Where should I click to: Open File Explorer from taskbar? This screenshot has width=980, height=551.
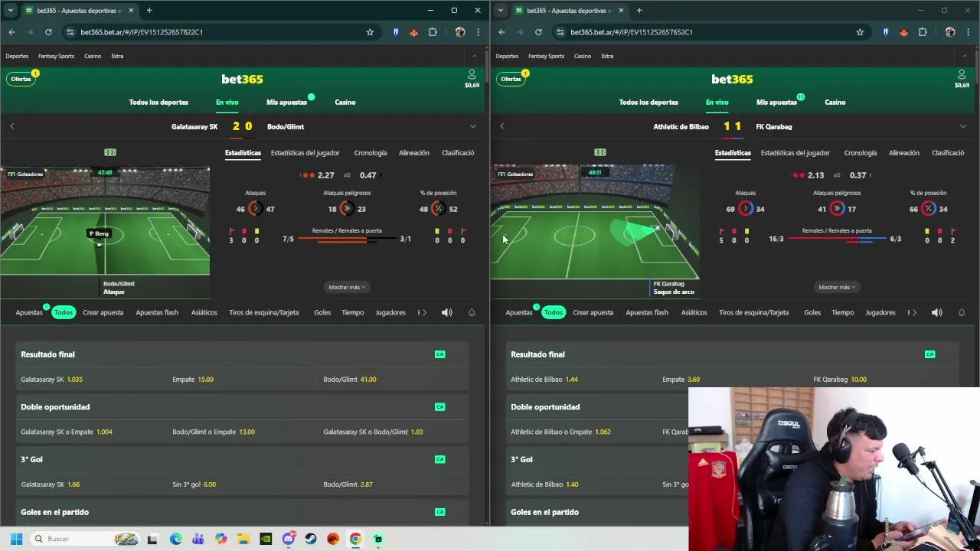pyautogui.click(x=243, y=539)
